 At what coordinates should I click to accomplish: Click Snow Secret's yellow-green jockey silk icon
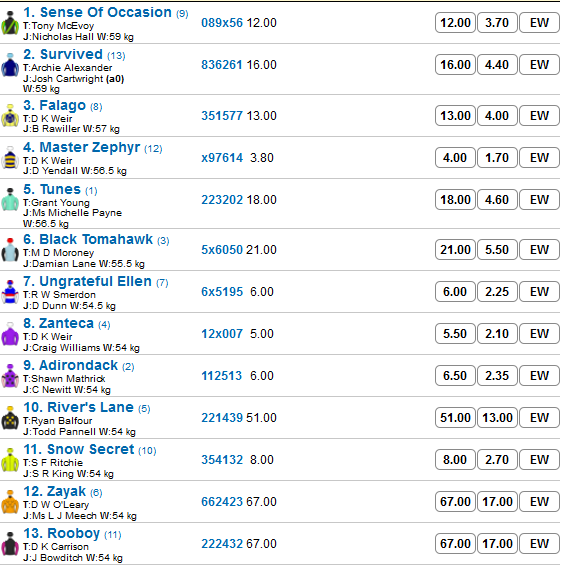10,460
